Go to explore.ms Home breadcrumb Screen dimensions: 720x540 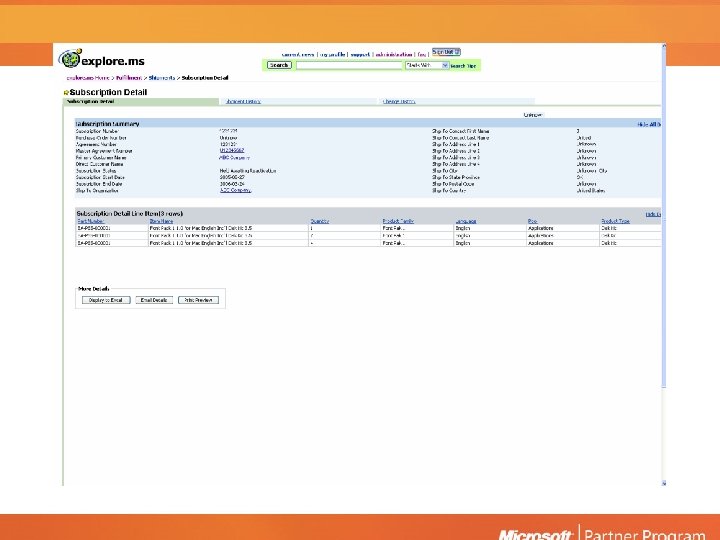(x=88, y=78)
